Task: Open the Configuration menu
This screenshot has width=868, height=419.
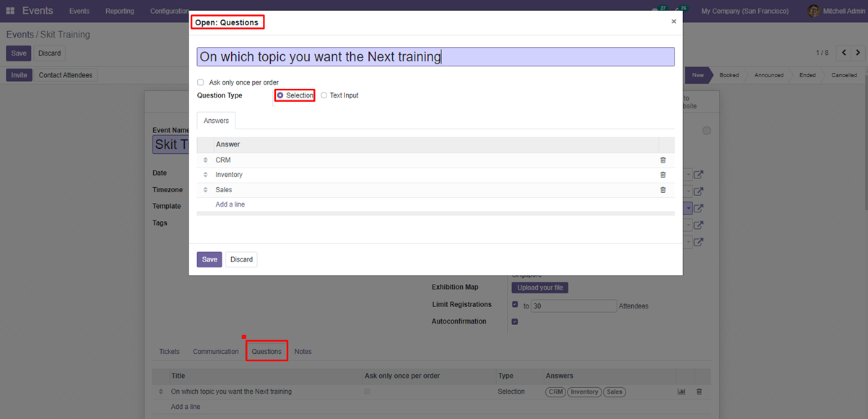Action: [x=170, y=11]
